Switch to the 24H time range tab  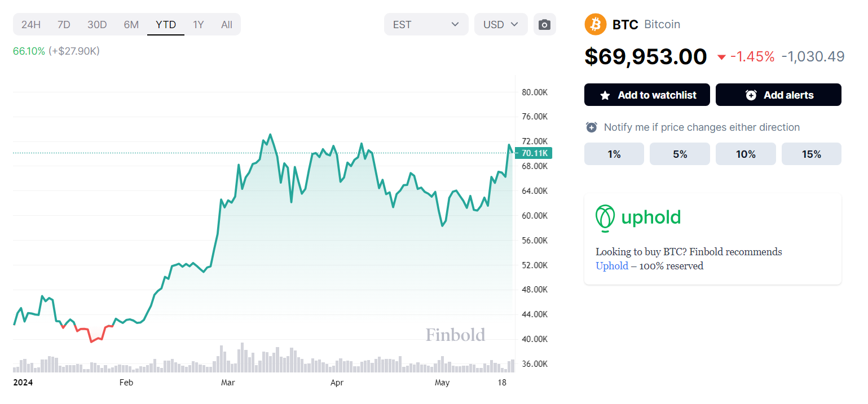tap(31, 25)
